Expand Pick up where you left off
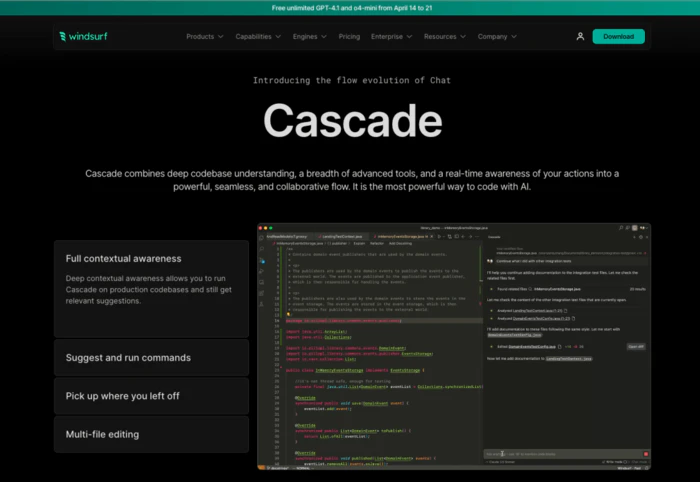700x482 pixels. [151, 396]
